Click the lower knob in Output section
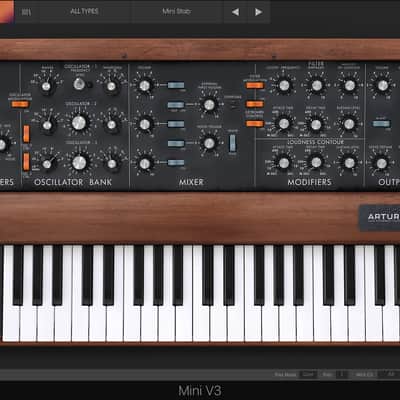Image resolution: width=400 pixels, height=400 pixels. (x=381, y=163)
